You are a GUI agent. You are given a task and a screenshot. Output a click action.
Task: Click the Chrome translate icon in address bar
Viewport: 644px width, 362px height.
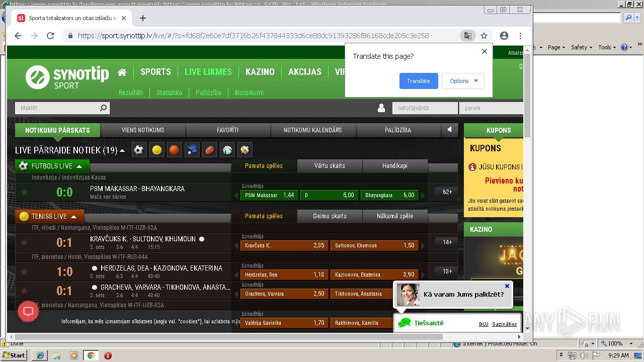(x=468, y=36)
